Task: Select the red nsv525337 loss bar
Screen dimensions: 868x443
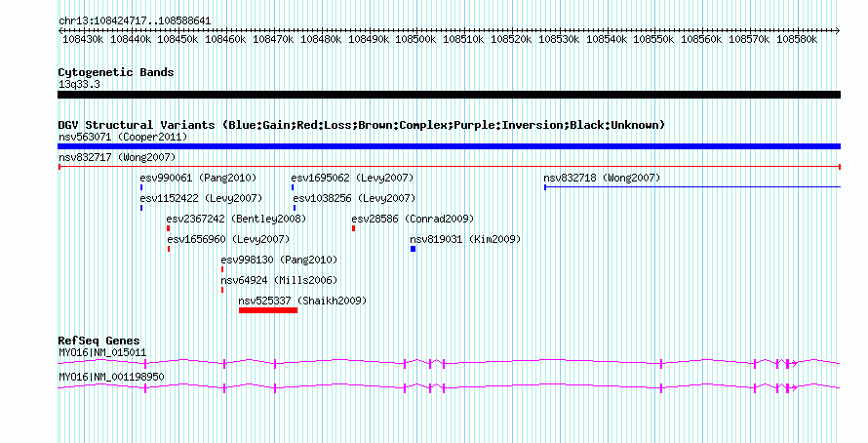Action: coord(268,310)
